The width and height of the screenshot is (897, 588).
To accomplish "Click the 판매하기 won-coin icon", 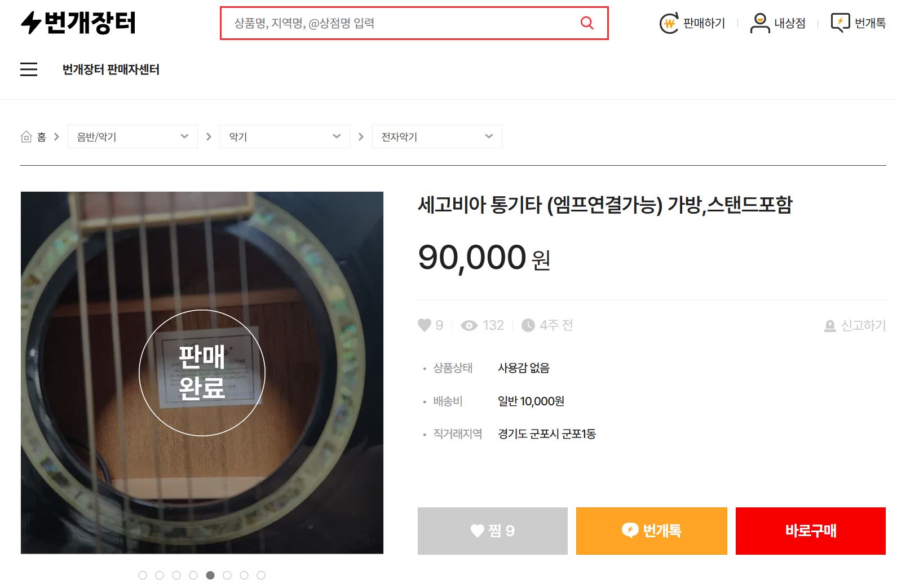I will pyautogui.click(x=669, y=23).
